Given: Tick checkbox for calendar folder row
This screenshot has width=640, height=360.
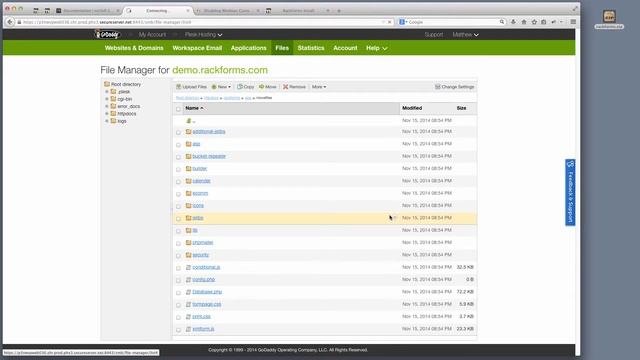Looking at the screenshot, I should tap(178, 182).
